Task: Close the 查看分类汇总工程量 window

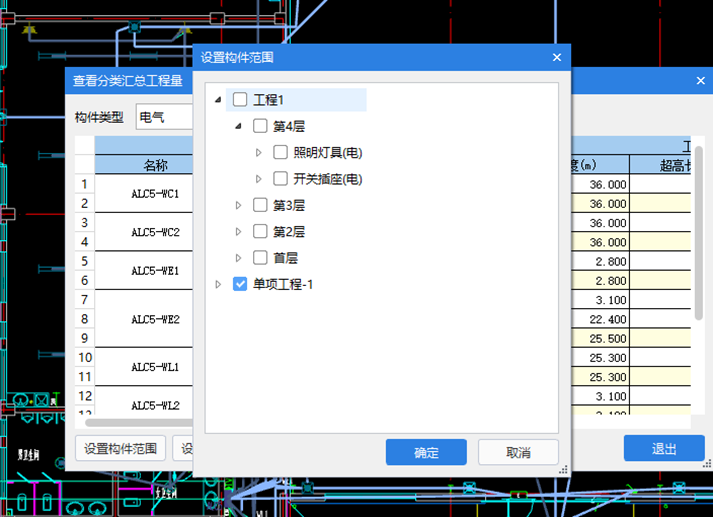Action: point(700,81)
